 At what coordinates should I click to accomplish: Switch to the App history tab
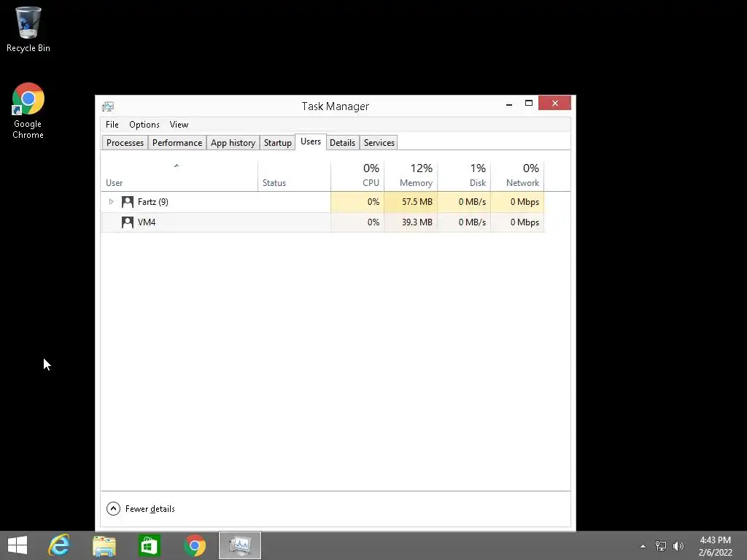(233, 143)
